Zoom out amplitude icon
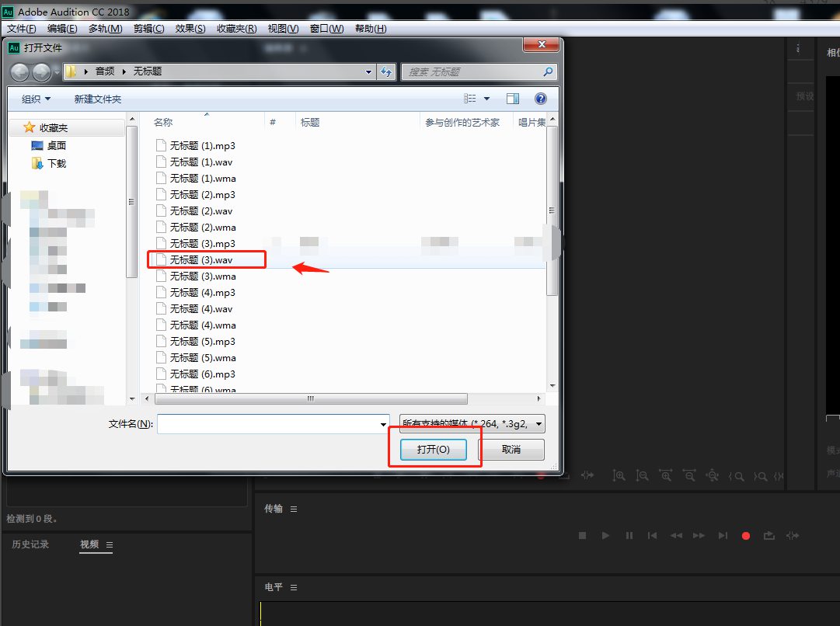 (x=642, y=475)
